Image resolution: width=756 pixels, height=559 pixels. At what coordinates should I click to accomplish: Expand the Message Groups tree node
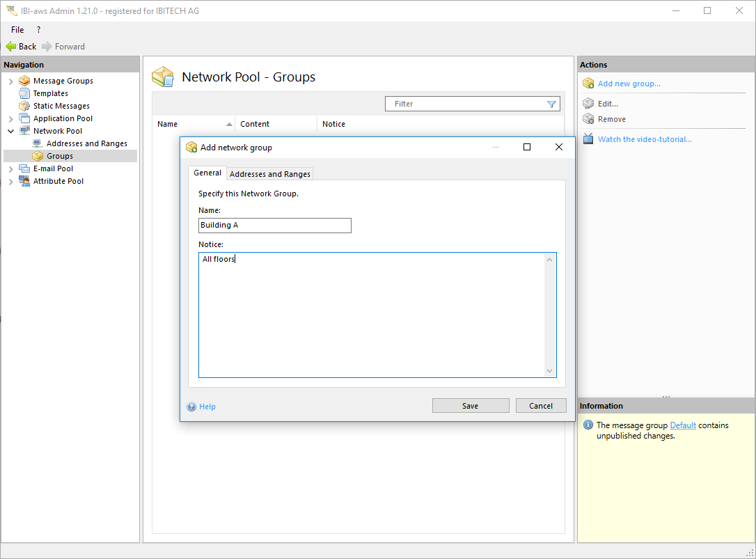coord(10,81)
